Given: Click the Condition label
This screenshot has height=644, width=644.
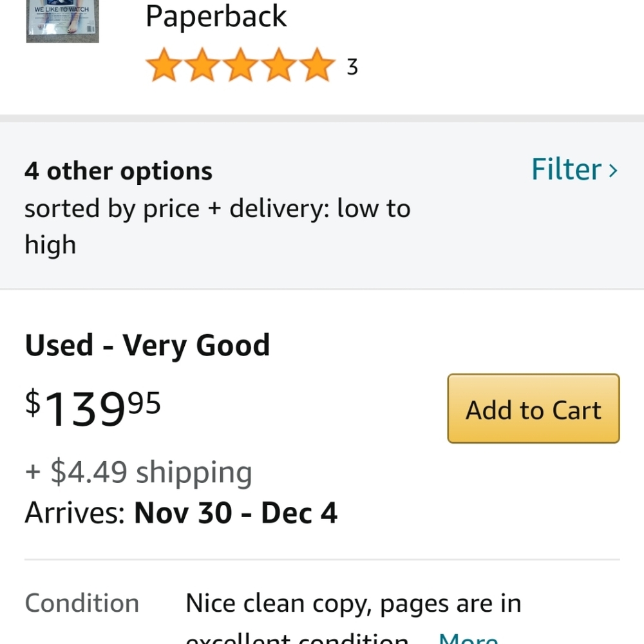Looking at the screenshot, I should 82,603.
